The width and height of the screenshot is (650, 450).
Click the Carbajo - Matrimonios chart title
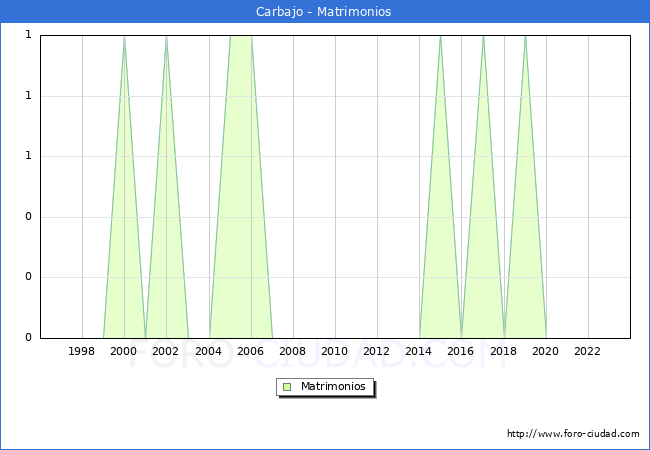(323, 11)
